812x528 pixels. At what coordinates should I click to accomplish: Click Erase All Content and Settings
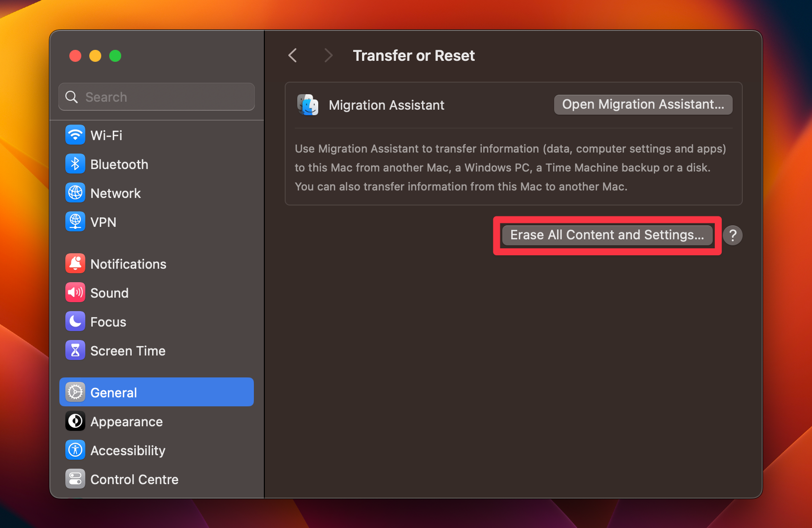coord(607,235)
